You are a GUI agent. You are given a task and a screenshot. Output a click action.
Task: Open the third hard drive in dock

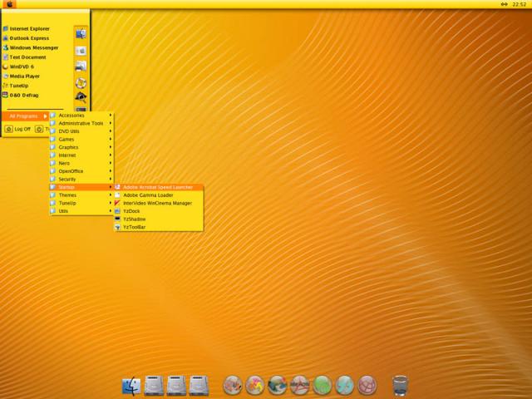[199, 386]
